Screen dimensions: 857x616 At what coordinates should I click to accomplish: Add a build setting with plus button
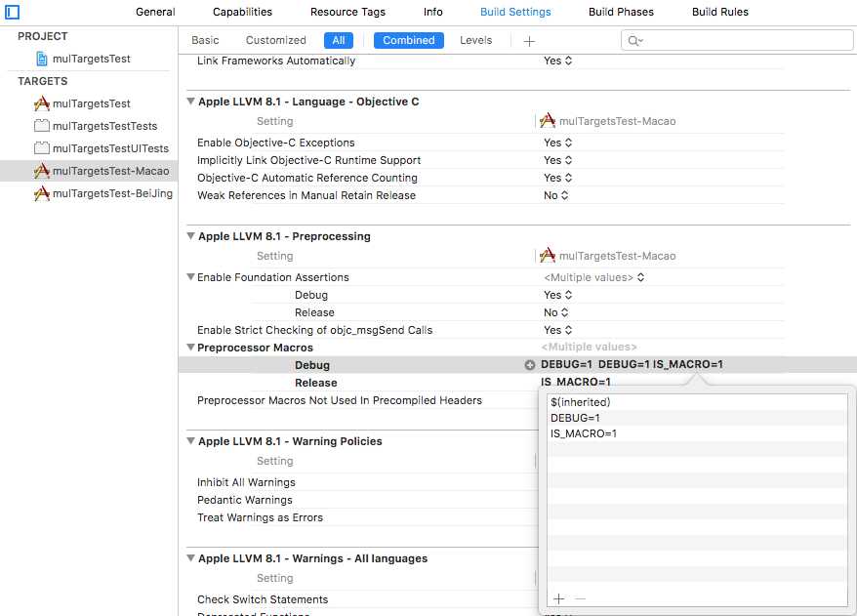pyautogui.click(x=529, y=41)
